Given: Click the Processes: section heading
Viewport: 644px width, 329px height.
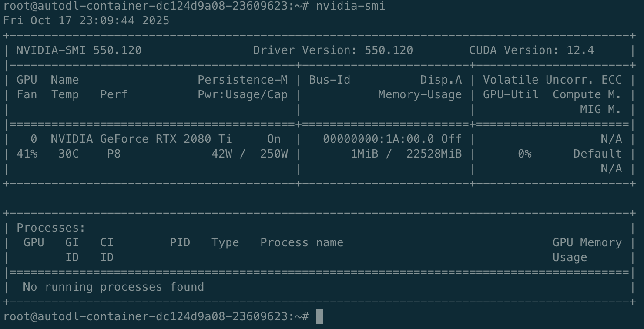Looking at the screenshot, I should coord(51,228).
